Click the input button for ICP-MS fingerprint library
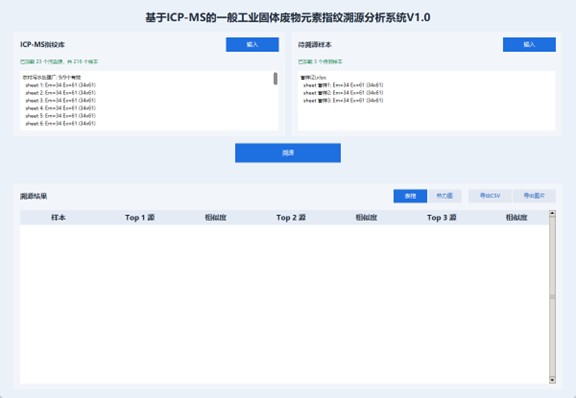Viewport: 576px width, 398px height. point(252,44)
